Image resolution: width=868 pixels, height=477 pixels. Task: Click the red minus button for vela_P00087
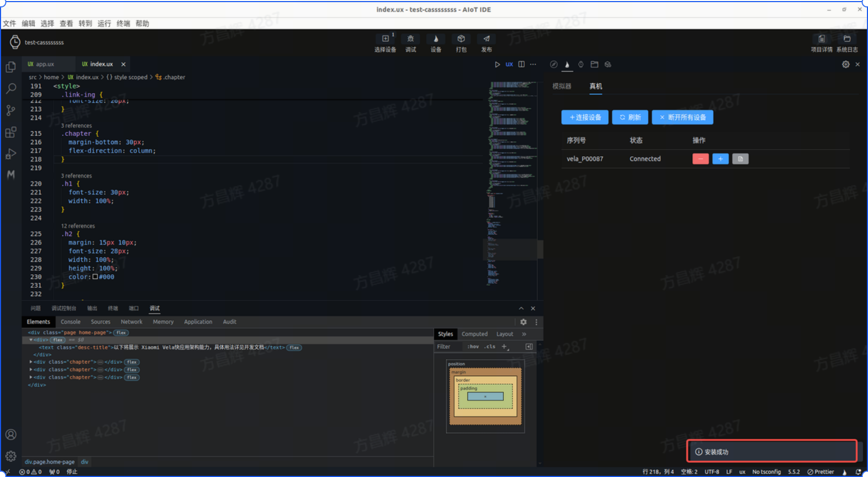(700, 159)
